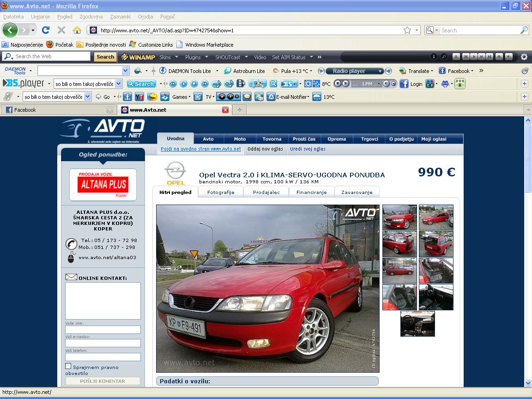The height and width of the screenshot is (399, 532).
Task: Click the Winamp toolbar Search button
Action: (x=105, y=57)
